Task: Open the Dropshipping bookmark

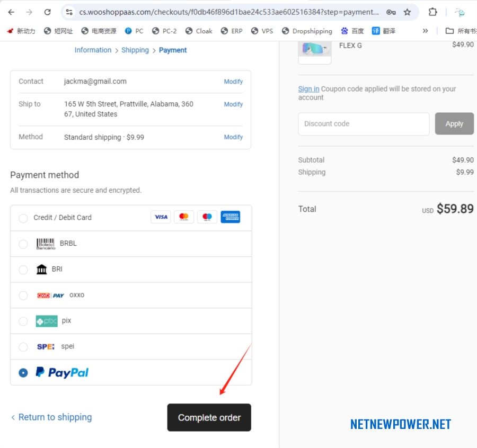Action: click(307, 31)
